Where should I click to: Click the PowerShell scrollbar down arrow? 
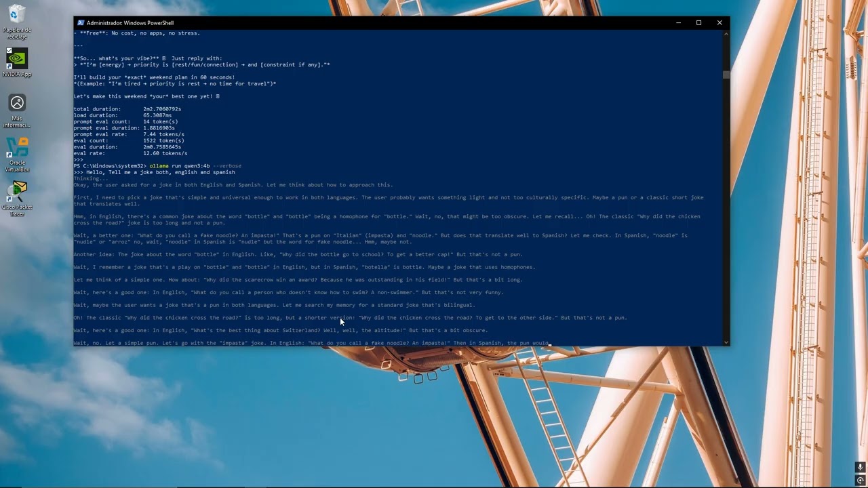click(x=726, y=342)
